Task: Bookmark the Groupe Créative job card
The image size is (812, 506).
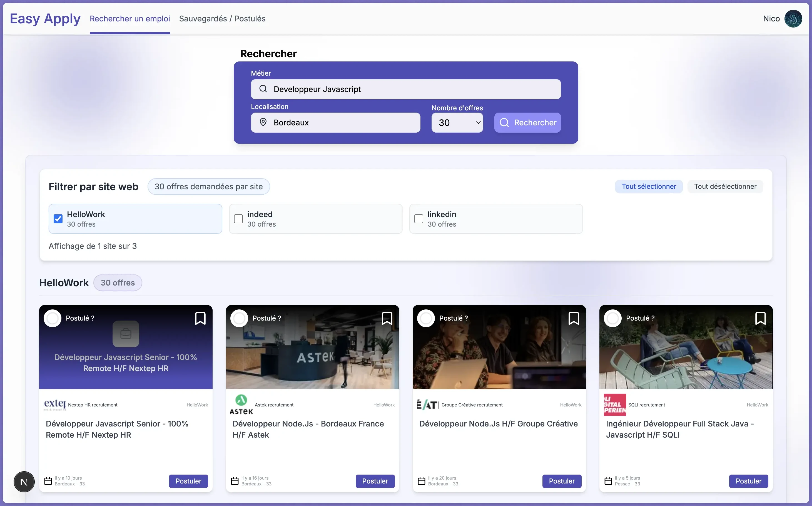Action: tap(574, 318)
